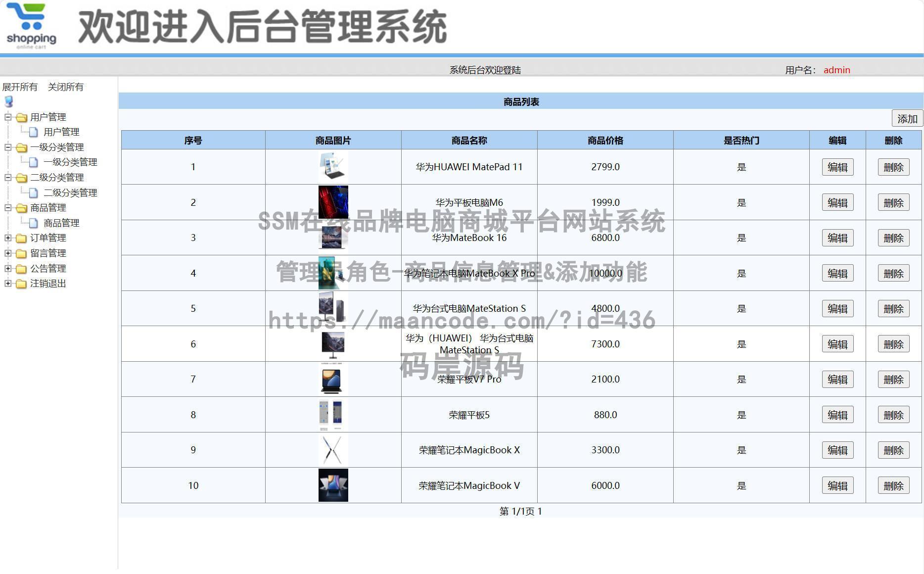
Task: Click 展开所有 to expand all
Action: 20,87
